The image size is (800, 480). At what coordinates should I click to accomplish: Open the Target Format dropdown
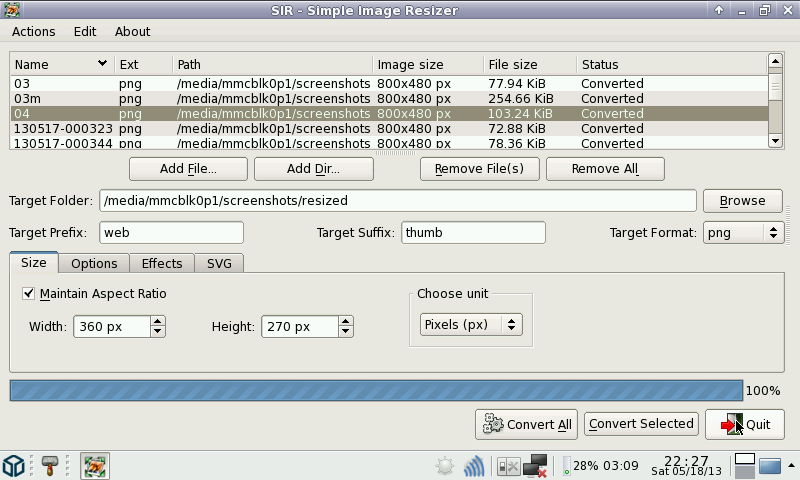743,233
